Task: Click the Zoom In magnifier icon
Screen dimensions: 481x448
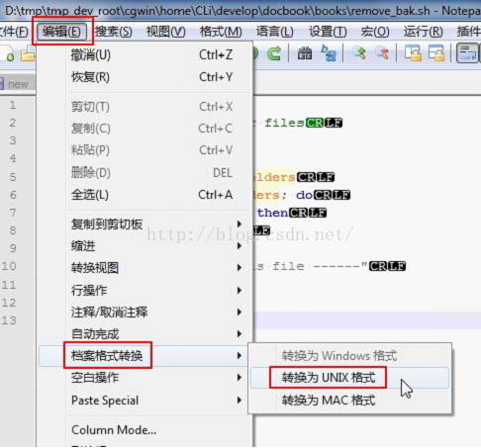Action: (x=359, y=53)
